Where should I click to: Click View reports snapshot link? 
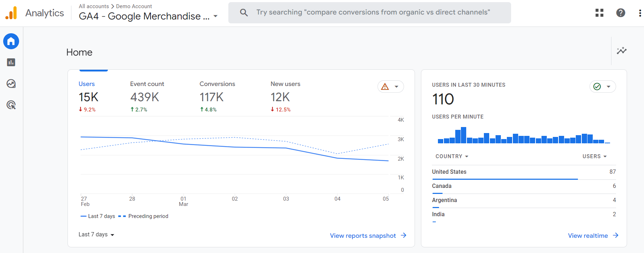point(368,236)
